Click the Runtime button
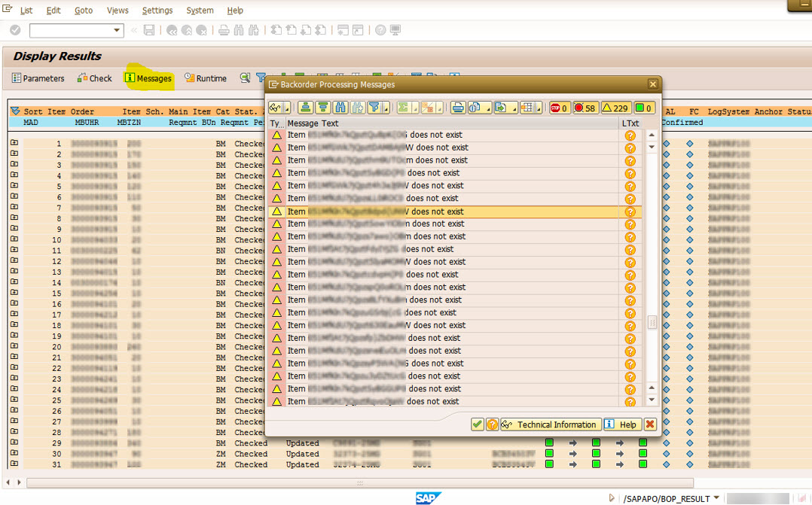Screen dimensions: 812x505 pos(206,78)
